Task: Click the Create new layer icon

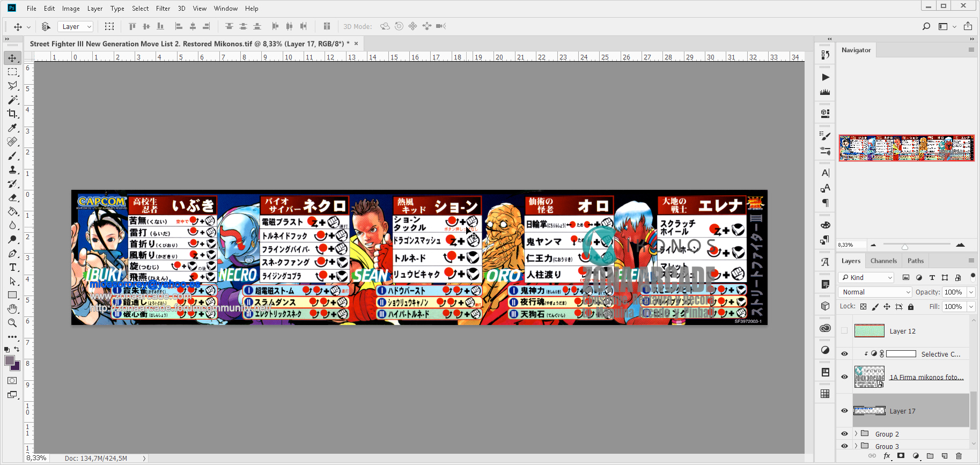Action: click(x=945, y=456)
